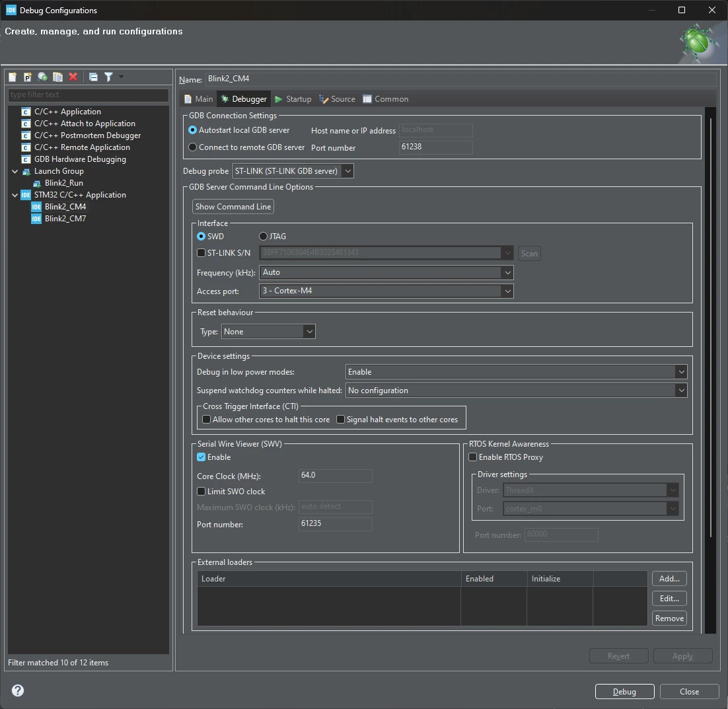Image resolution: width=728 pixels, height=709 pixels.
Task: Click the New prototype configuration icon
Action: (28, 77)
